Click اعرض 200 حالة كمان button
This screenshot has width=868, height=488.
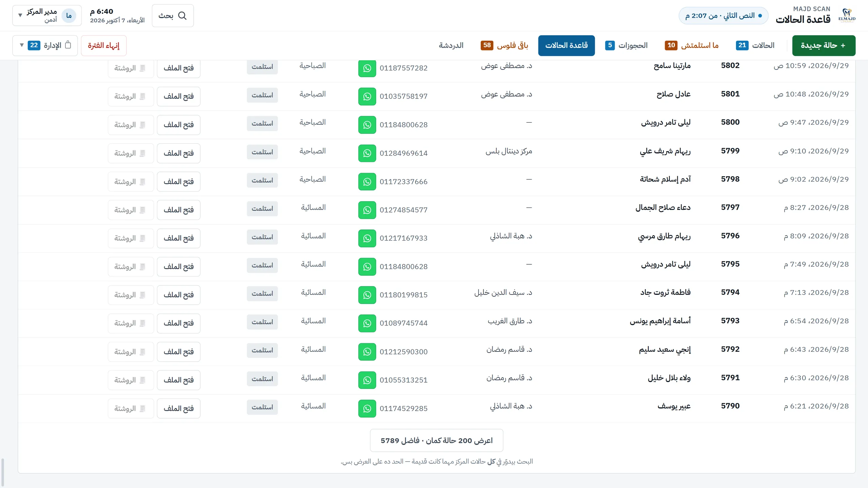436,441
